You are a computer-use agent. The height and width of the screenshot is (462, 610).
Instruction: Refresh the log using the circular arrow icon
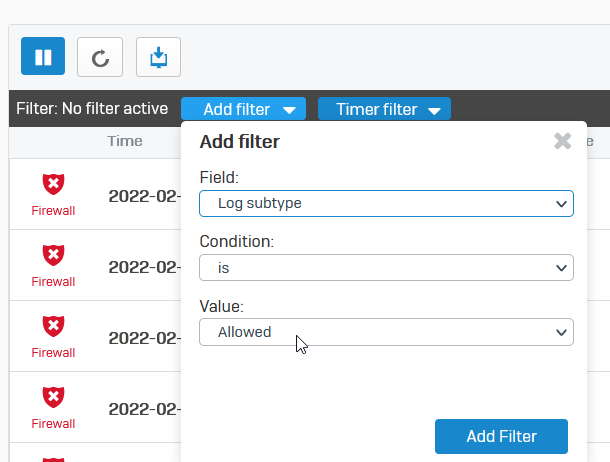100,57
